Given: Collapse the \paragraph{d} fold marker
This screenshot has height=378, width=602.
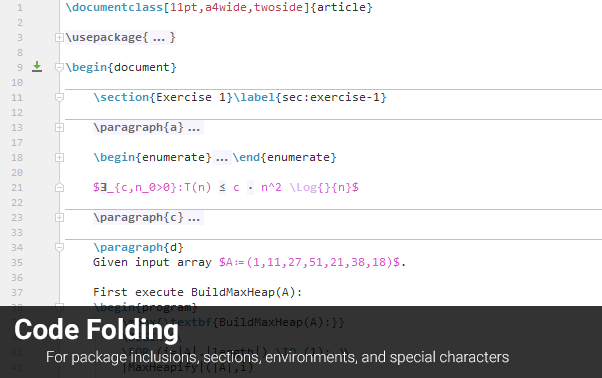Looking at the screenshot, I should tap(59, 248).
